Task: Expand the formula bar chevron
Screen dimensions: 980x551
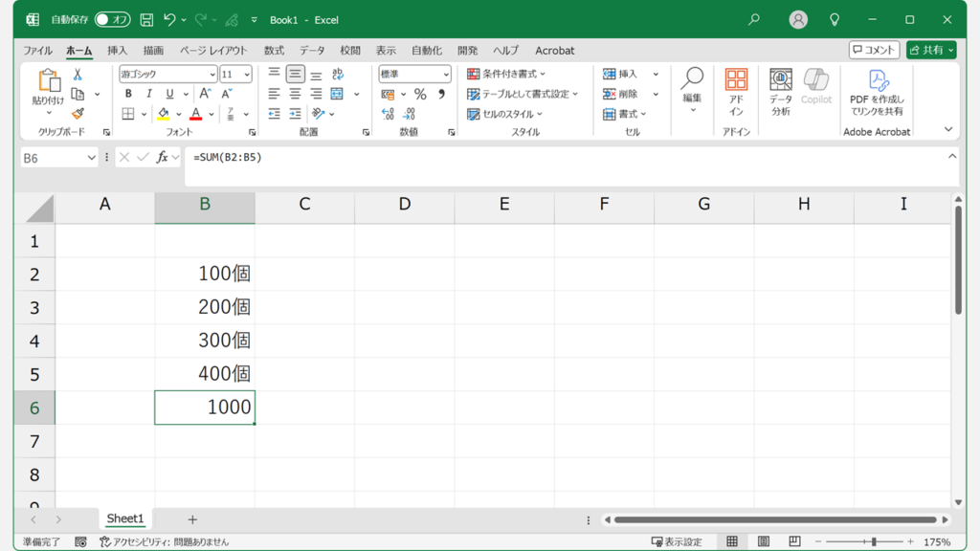Action: point(952,156)
